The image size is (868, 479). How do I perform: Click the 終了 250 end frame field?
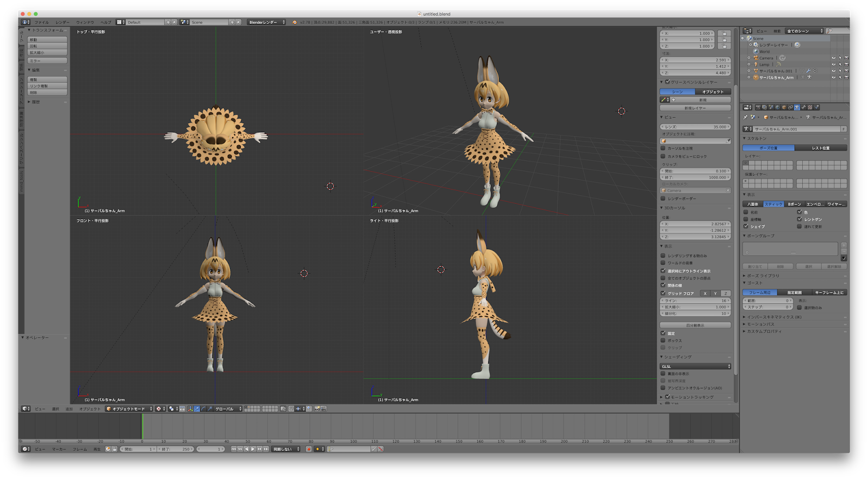click(x=175, y=449)
